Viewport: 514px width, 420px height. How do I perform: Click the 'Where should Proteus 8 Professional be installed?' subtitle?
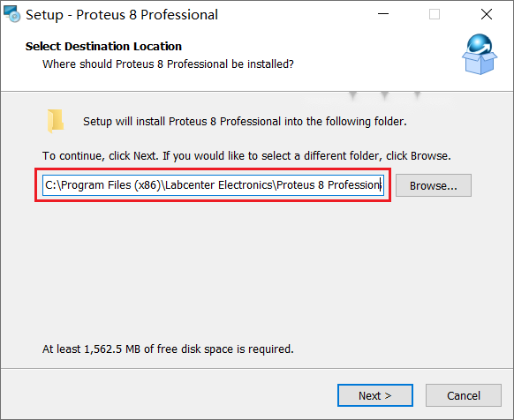(168, 64)
